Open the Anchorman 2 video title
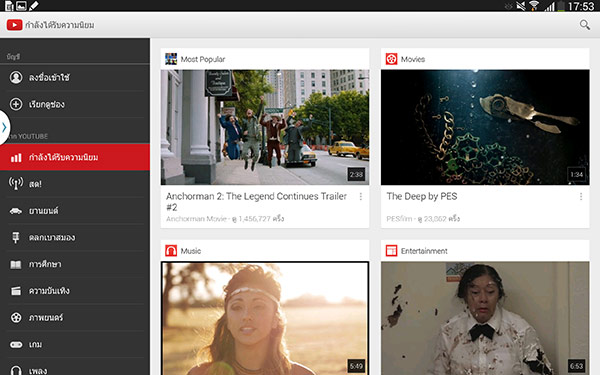The height and width of the screenshot is (375, 600). pos(256,202)
